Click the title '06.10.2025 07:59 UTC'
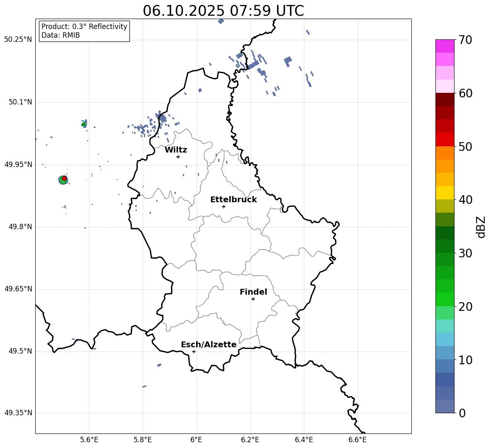491x448 pixels. tap(223, 11)
